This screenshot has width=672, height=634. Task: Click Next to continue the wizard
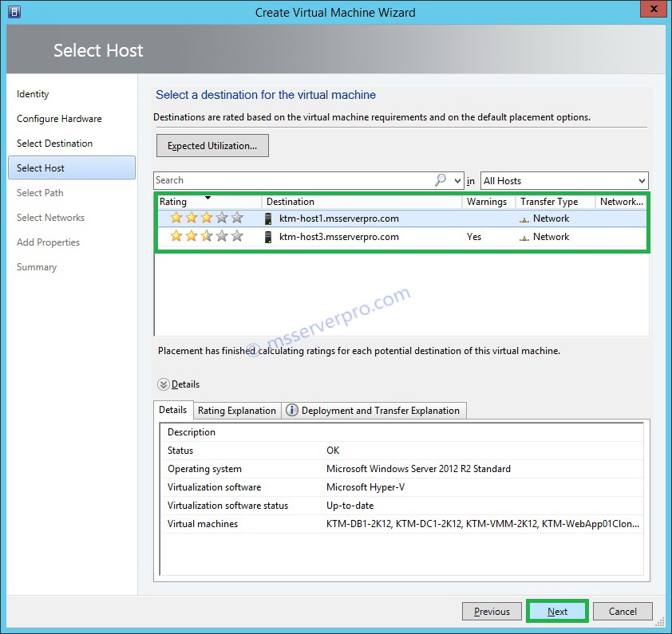557,612
